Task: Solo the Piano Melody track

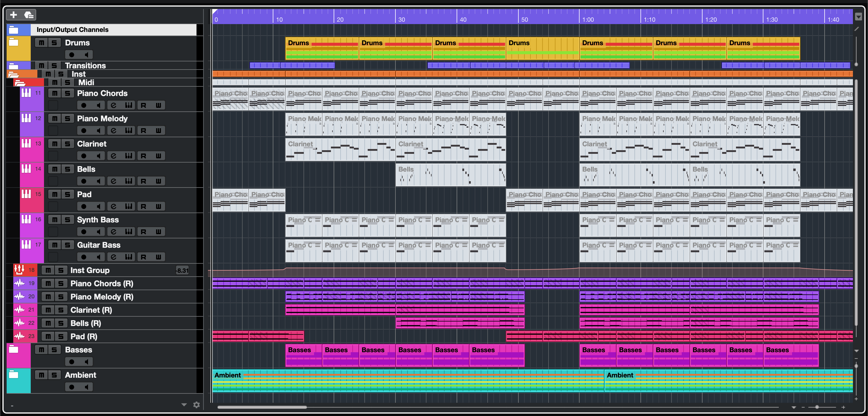Action: coord(68,119)
